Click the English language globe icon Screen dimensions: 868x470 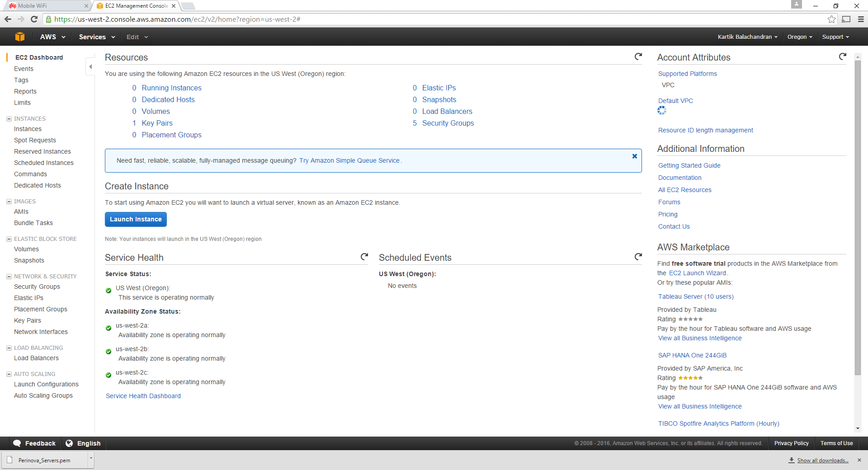[x=69, y=443]
